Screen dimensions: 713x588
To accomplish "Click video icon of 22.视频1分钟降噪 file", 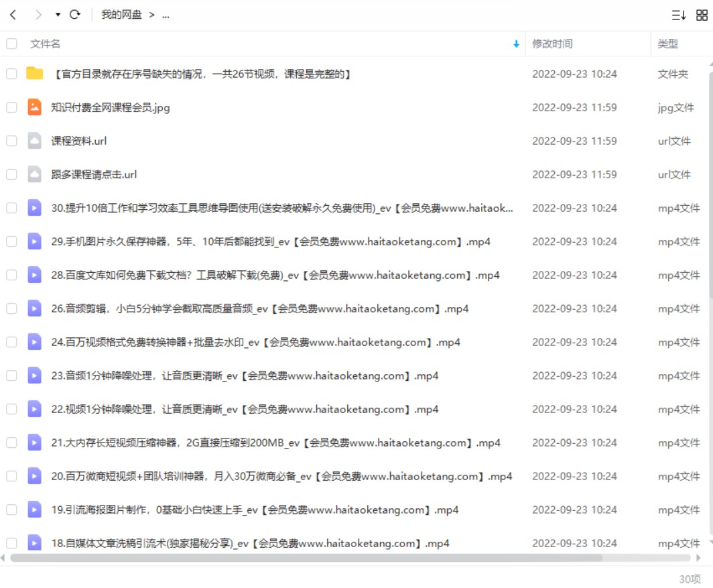I will [x=35, y=409].
